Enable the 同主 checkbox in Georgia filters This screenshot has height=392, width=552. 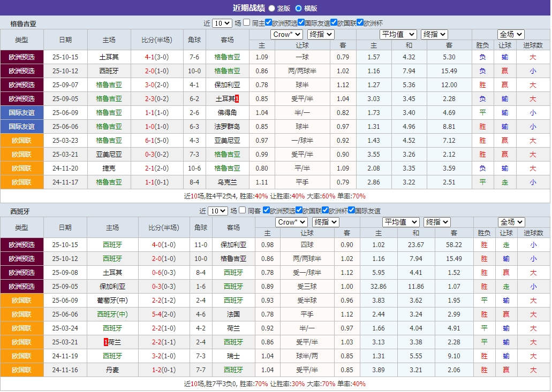coord(246,24)
